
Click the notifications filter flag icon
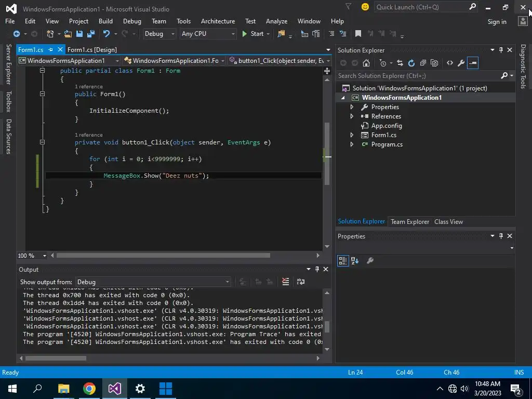coord(349,6)
